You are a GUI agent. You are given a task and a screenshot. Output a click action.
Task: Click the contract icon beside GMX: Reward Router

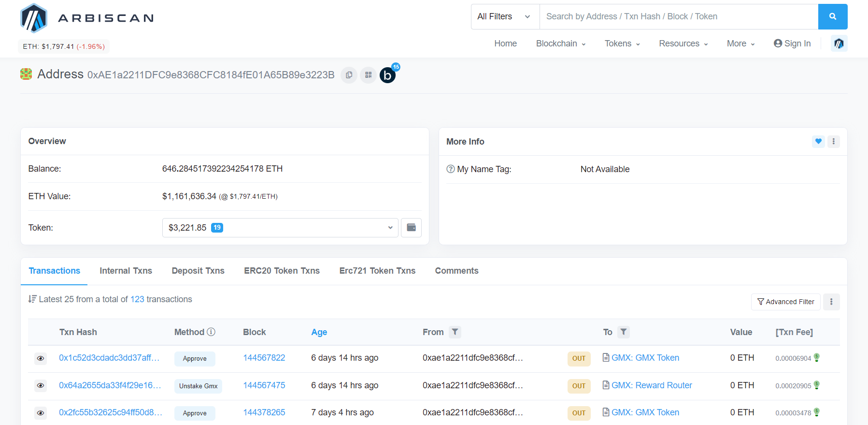point(606,385)
